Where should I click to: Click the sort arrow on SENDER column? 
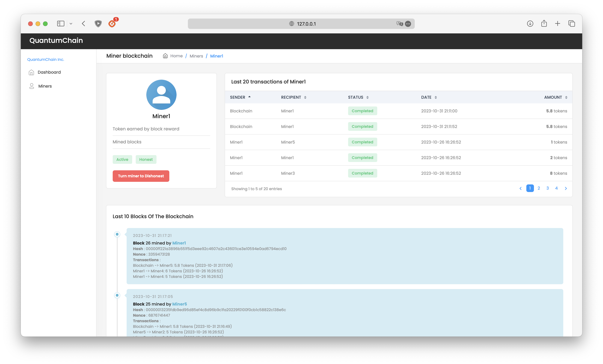point(249,97)
